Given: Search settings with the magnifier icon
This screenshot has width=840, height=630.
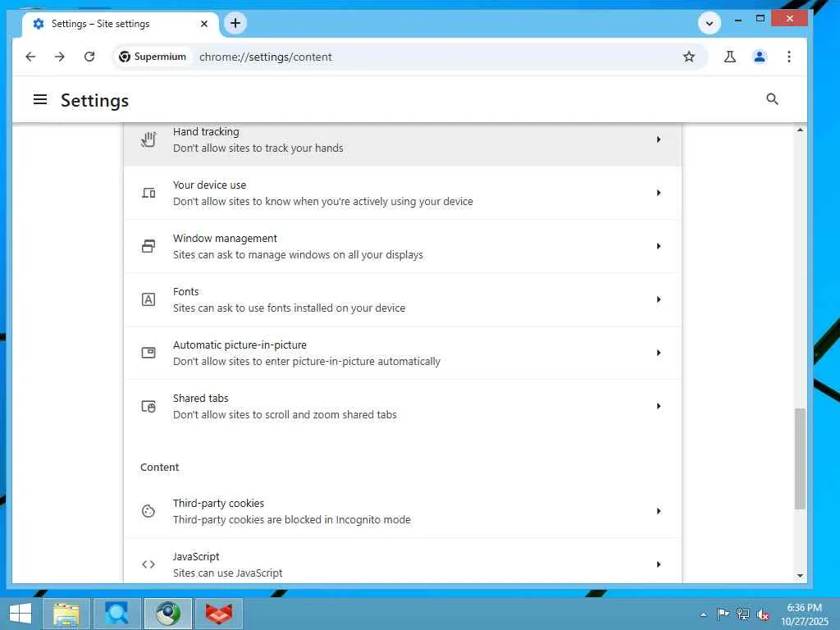Looking at the screenshot, I should tap(772, 99).
